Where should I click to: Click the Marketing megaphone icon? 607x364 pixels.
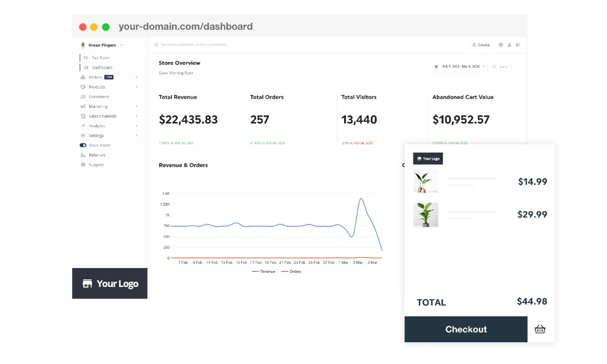tap(83, 106)
